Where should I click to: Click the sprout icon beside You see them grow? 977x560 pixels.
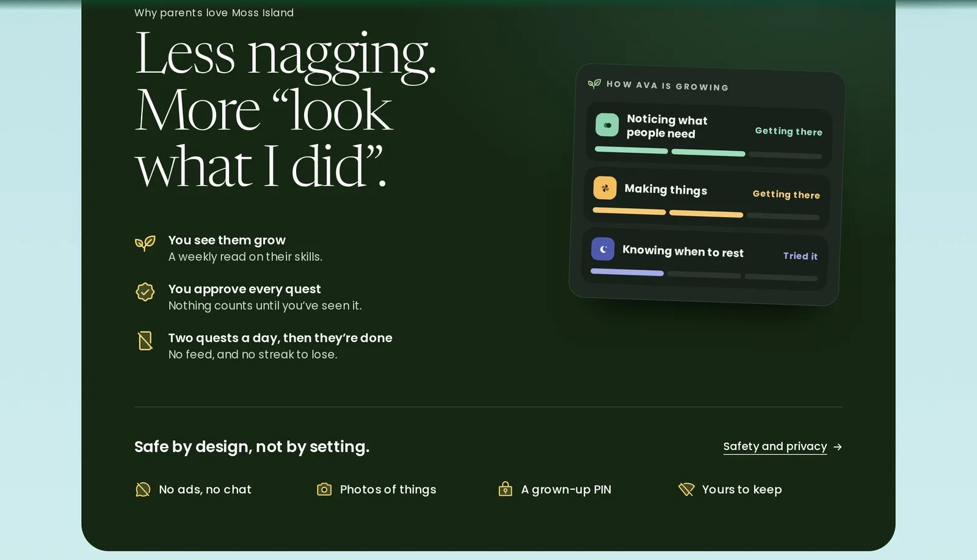click(145, 244)
